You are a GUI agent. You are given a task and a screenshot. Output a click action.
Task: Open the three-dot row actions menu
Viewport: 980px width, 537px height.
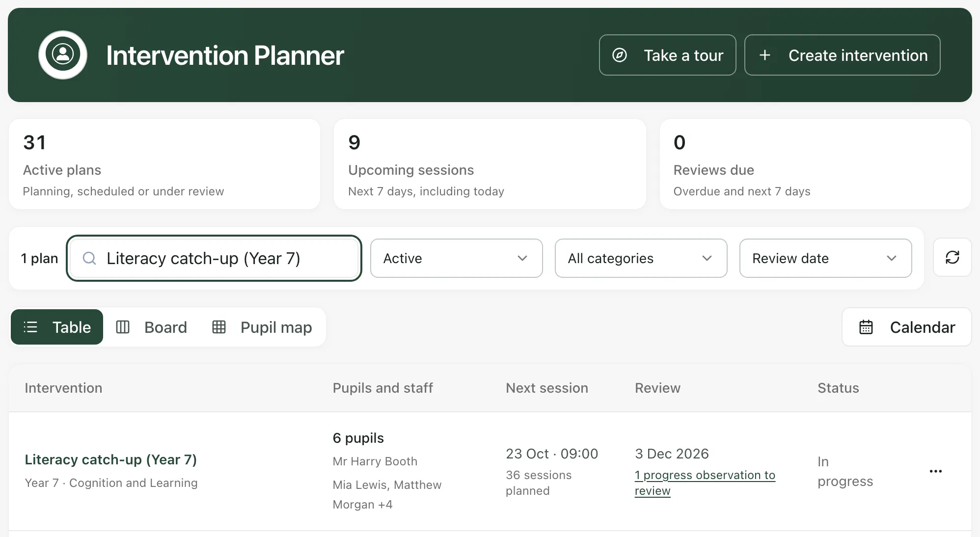coord(936,471)
